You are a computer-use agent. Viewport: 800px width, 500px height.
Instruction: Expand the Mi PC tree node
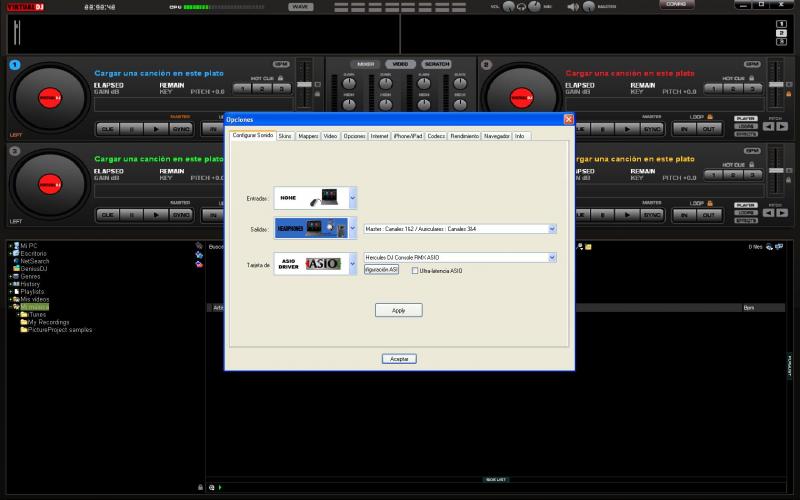pos(10,246)
